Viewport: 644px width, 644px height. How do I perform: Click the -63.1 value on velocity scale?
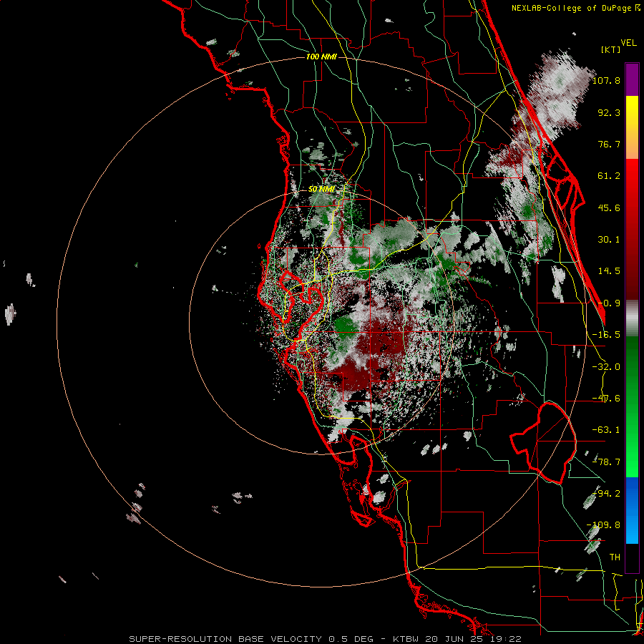click(606, 430)
